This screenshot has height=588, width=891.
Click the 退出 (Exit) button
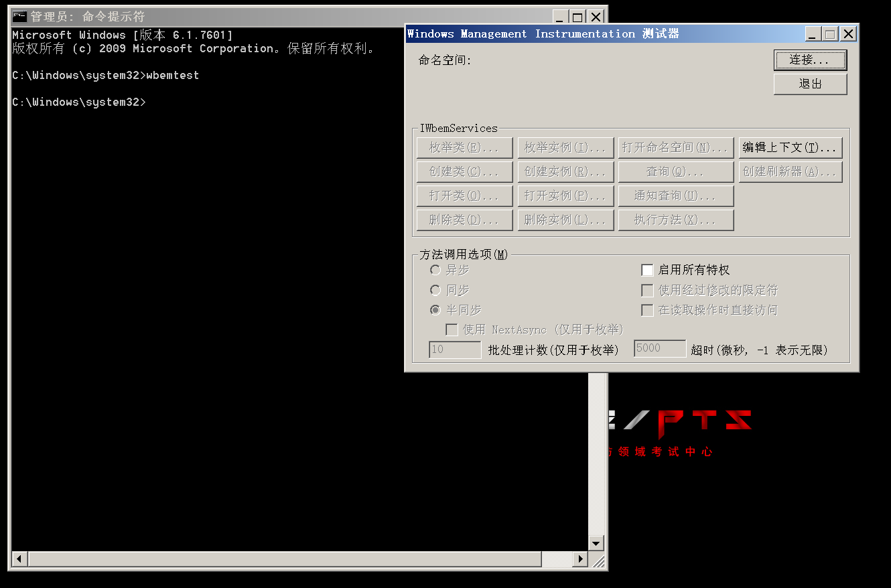point(810,84)
